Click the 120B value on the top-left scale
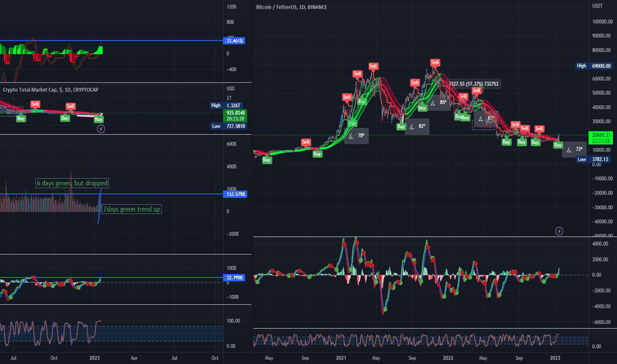Image resolution: width=617 pixels, height=364 pixels. click(x=232, y=7)
